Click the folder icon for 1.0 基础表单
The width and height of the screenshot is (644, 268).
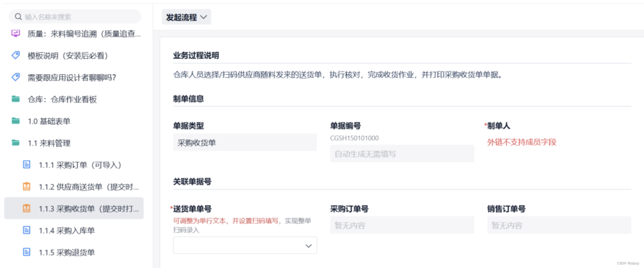tap(16, 121)
